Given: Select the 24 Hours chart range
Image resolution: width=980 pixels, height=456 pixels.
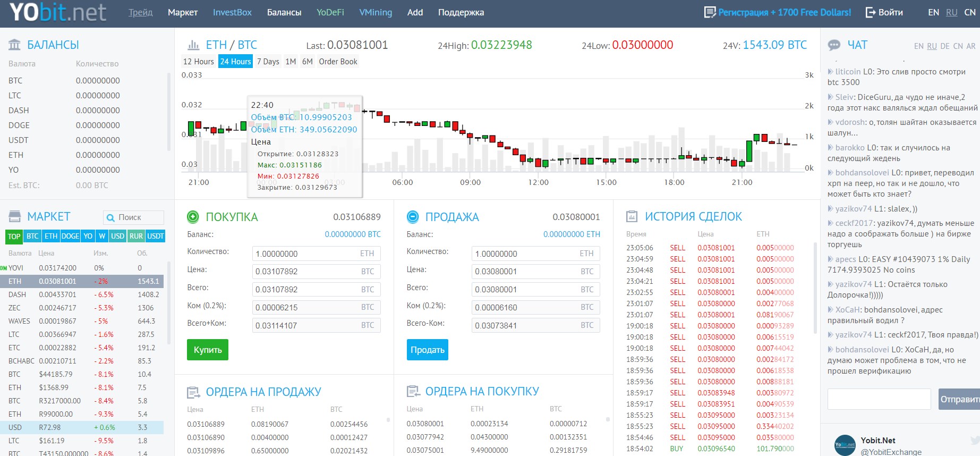Looking at the screenshot, I should [235, 62].
